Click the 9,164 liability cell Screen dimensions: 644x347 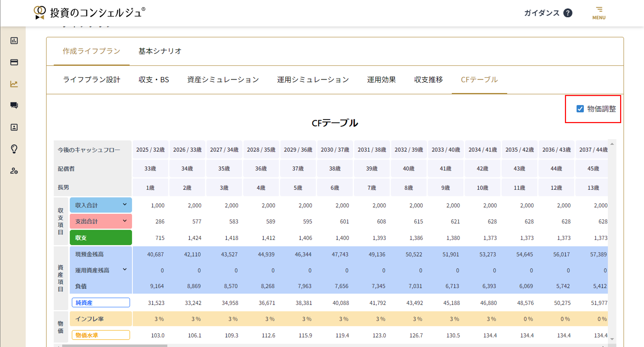(157, 286)
